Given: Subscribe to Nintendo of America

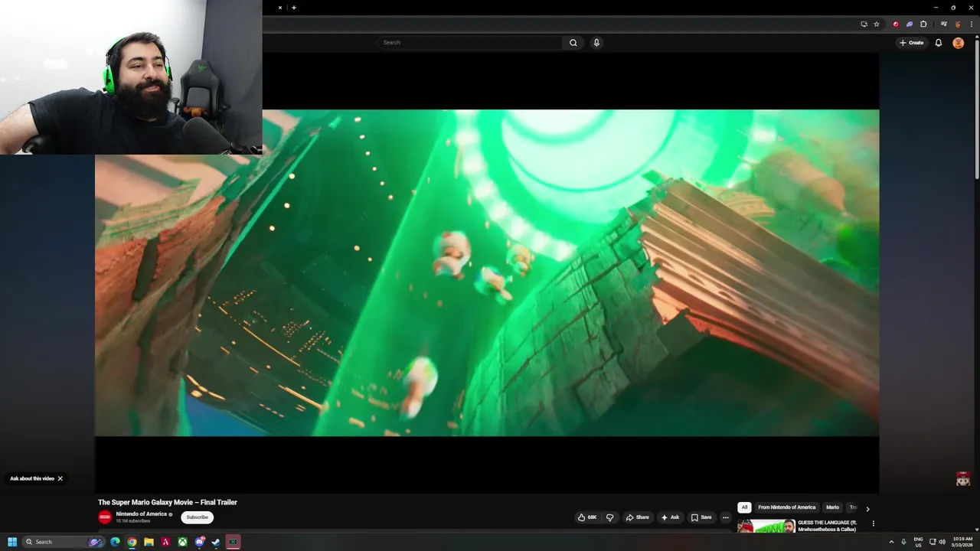Looking at the screenshot, I should [197, 517].
